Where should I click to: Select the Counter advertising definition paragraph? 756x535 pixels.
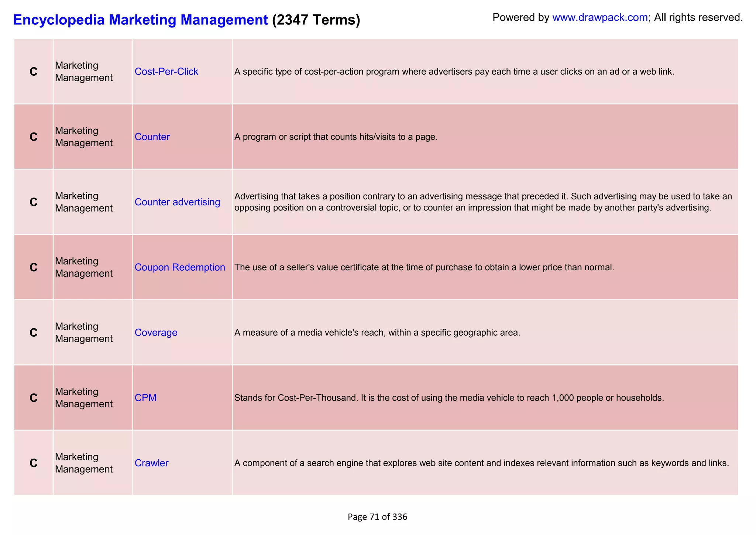[483, 202]
